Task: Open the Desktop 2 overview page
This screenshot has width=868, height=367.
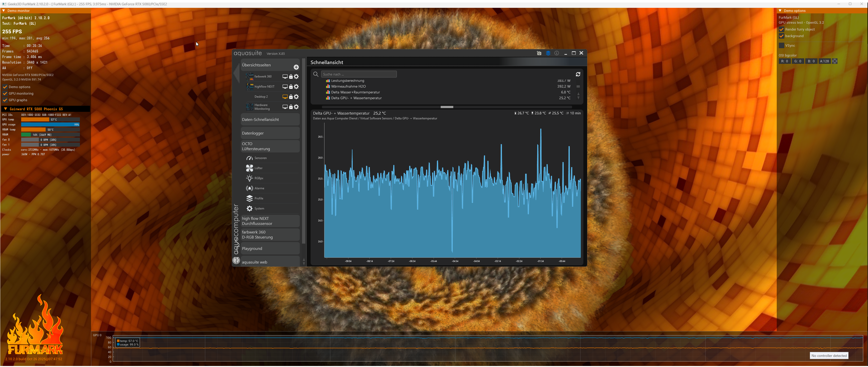Action: coord(261,97)
